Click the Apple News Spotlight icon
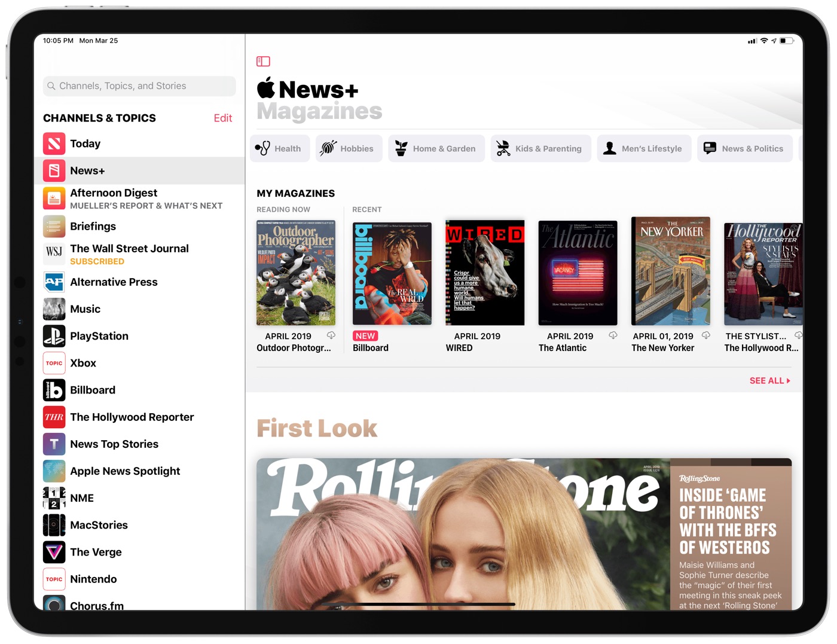 (54, 471)
